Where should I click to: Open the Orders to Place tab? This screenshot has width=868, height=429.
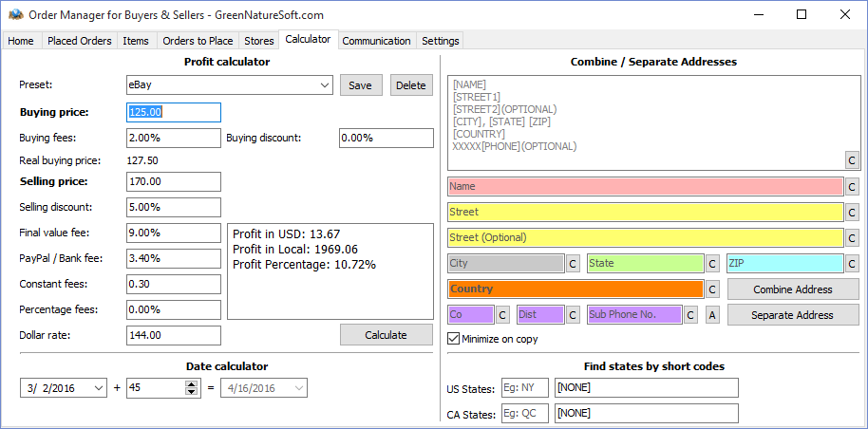click(x=198, y=41)
